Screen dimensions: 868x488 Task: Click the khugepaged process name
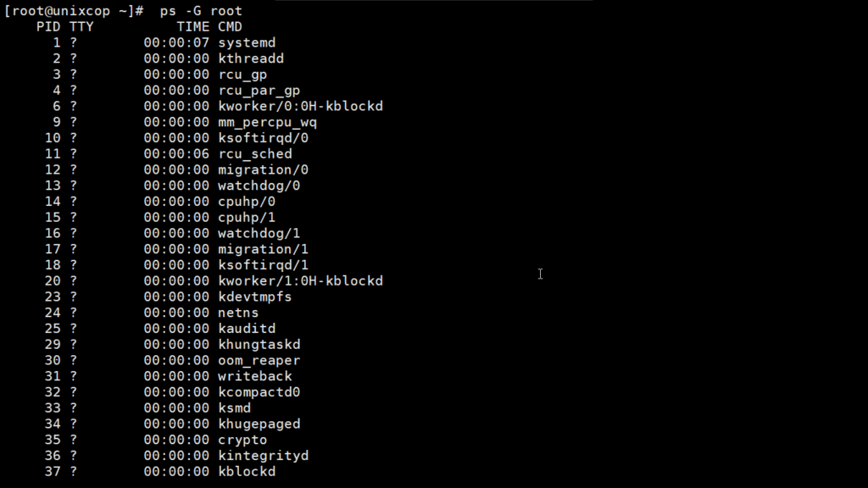259,424
